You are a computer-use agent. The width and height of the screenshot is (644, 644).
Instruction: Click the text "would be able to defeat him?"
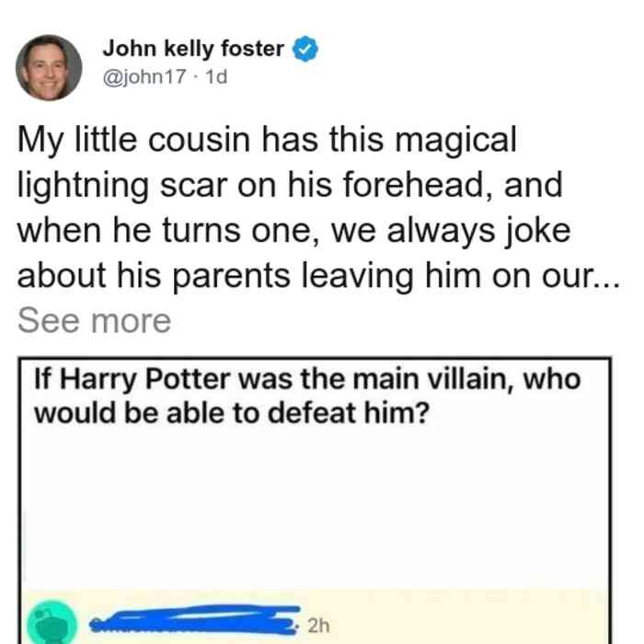click(x=232, y=413)
